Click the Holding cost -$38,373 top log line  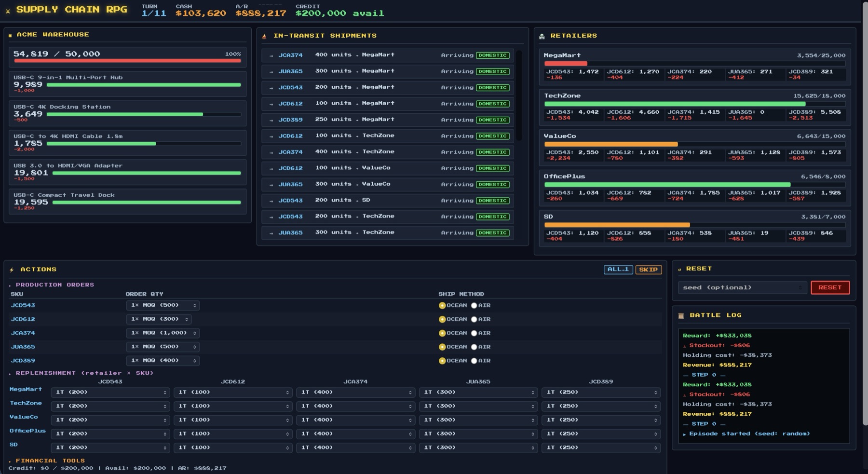(727, 355)
